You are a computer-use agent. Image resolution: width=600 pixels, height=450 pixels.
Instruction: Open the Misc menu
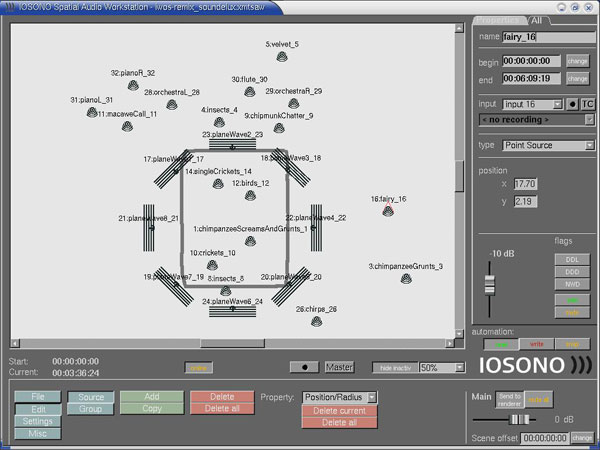(x=38, y=434)
